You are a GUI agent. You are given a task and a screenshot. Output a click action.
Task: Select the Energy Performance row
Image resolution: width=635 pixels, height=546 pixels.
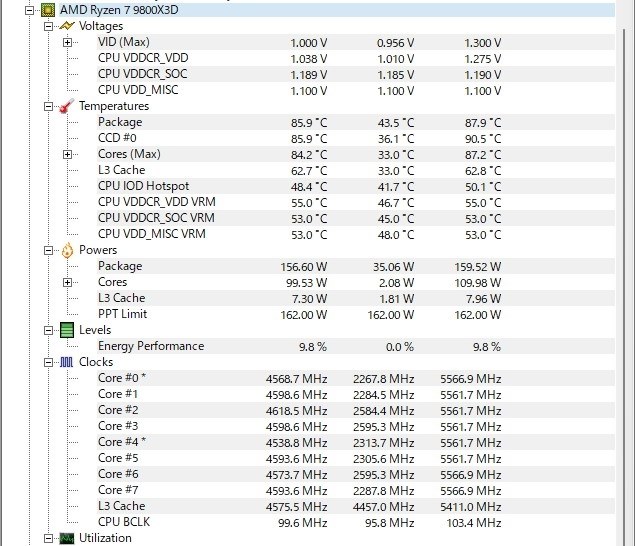[x=356, y=346]
